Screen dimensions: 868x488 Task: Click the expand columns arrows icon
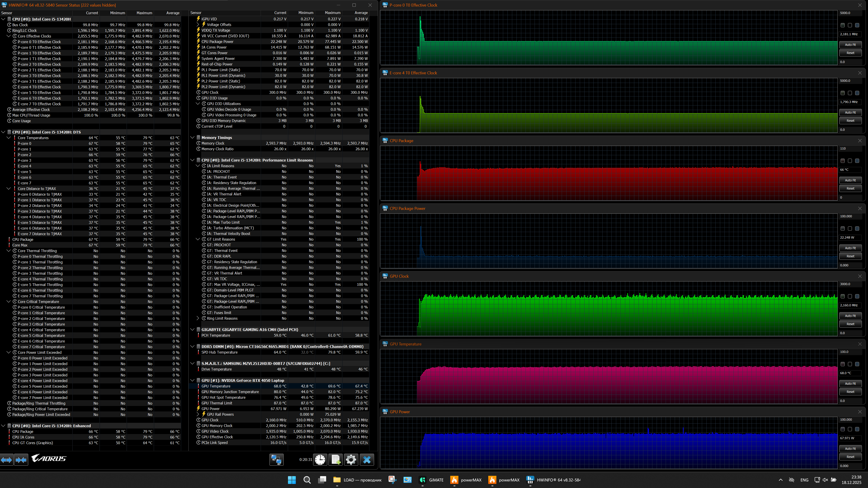(6, 460)
